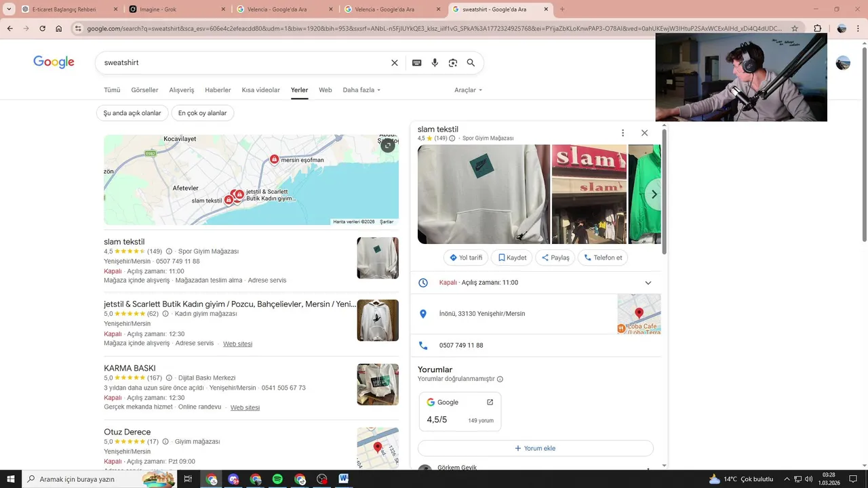This screenshot has width=868, height=488.
Task: Click 'Yol tarifi' directions button
Action: [x=466, y=258]
